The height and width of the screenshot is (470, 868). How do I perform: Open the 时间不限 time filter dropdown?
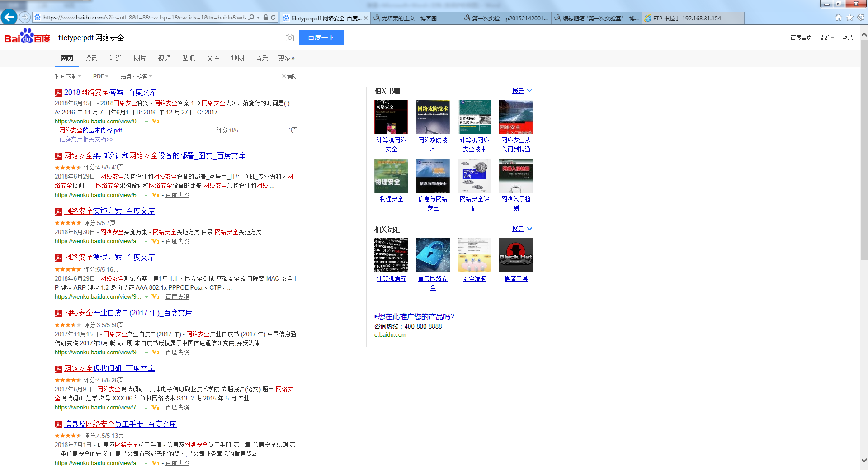pos(68,76)
